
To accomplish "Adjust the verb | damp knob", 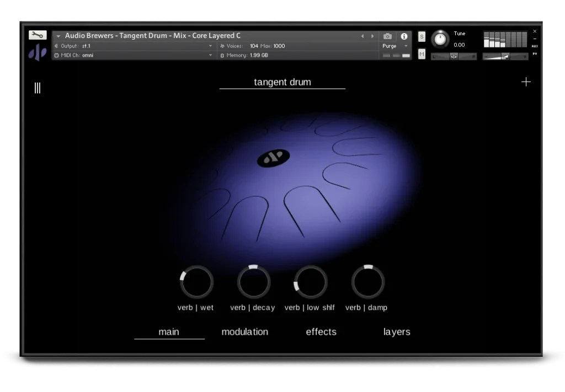I will (368, 282).
